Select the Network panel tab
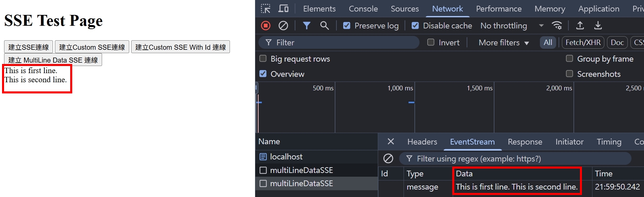Image resolution: width=644 pixels, height=197 pixels. tap(447, 9)
